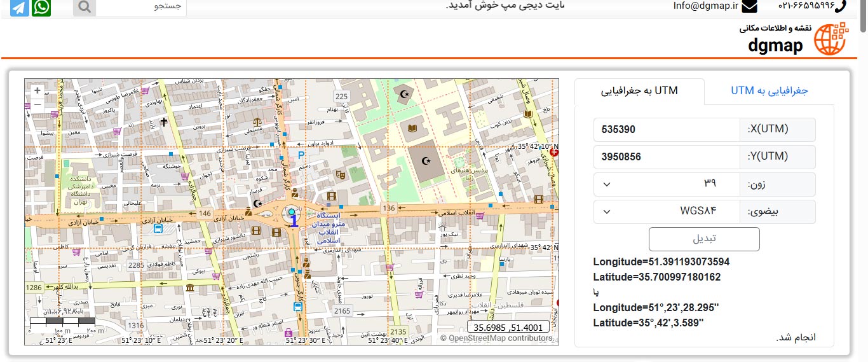Image resolution: width=868 pixels, height=362 pixels.
Task: Zoom out the map with minus button
Action: 37,104
